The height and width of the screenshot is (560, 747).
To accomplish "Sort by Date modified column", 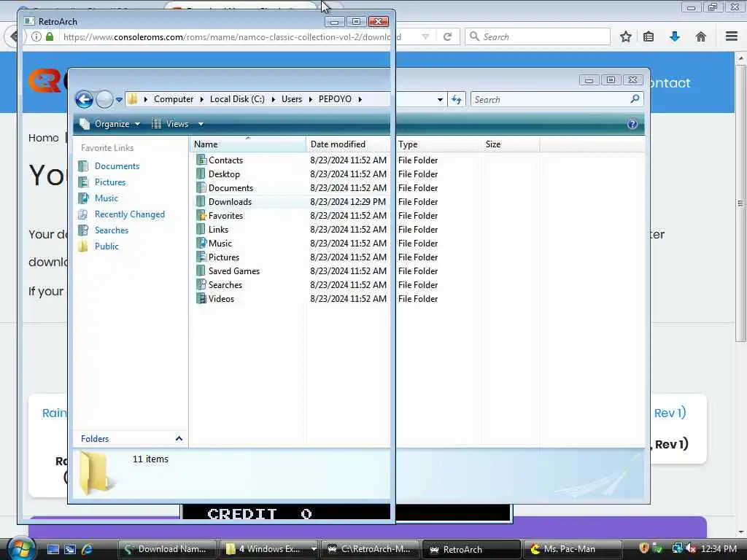I will (x=350, y=144).
